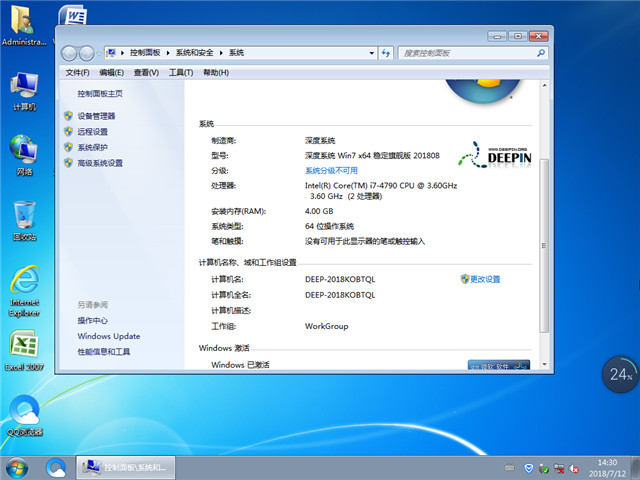Click the 24 speed-ball floating widget
This screenshot has height=480, width=640.
620,374
